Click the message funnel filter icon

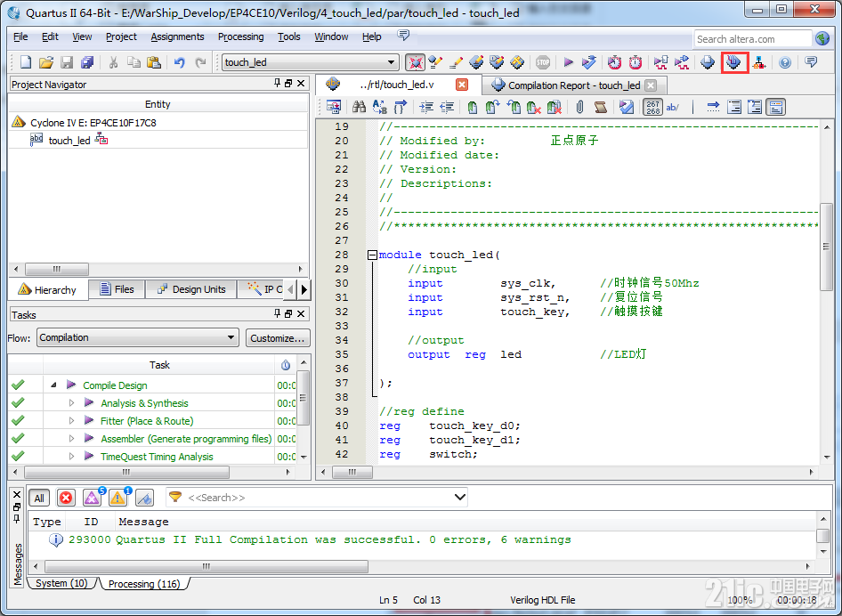click(175, 498)
